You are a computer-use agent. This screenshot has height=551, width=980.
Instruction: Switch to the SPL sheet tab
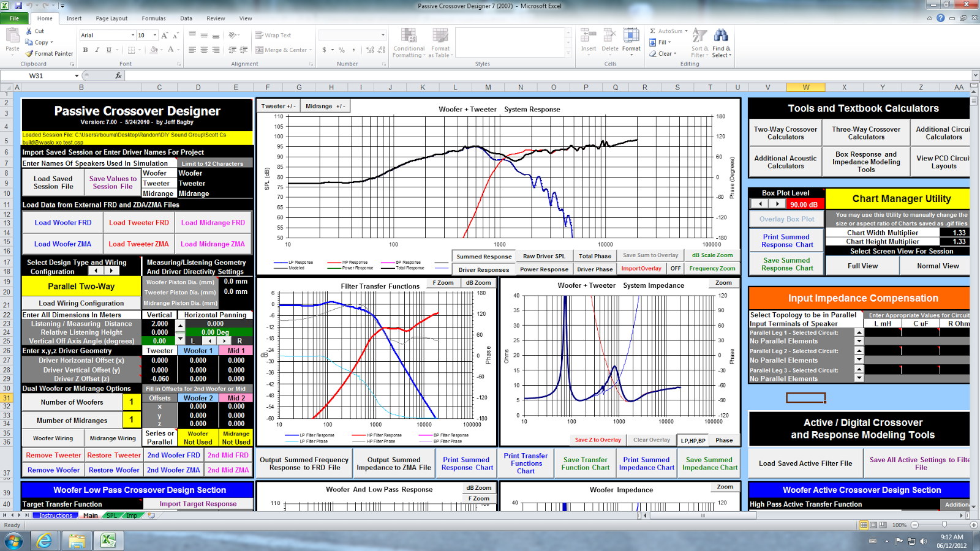[x=111, y=515]
